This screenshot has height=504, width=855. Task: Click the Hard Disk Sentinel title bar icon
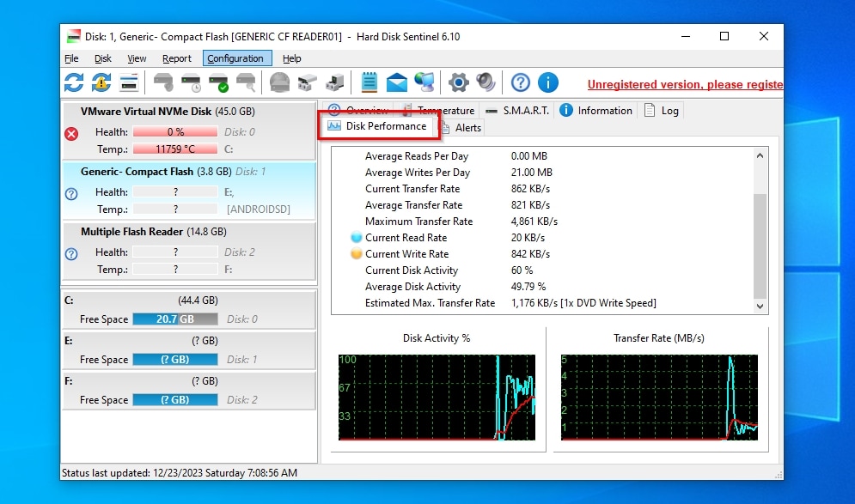click(74, 37)
